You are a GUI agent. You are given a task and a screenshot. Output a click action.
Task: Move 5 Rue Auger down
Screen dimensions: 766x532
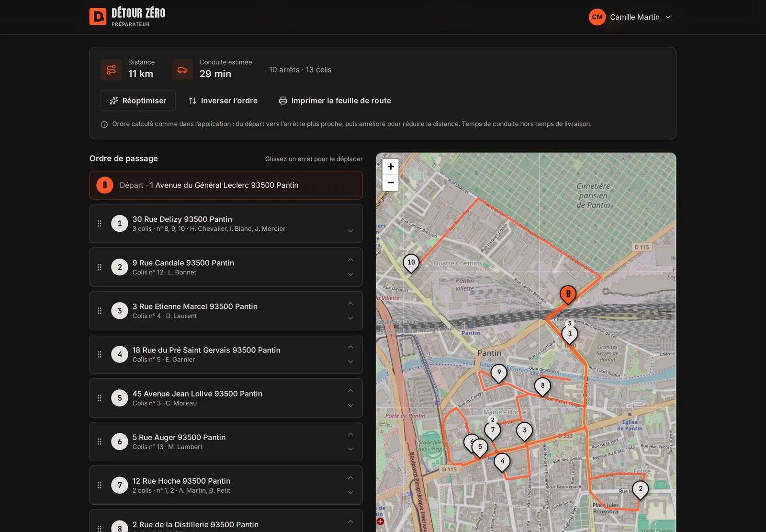point(350,449)
